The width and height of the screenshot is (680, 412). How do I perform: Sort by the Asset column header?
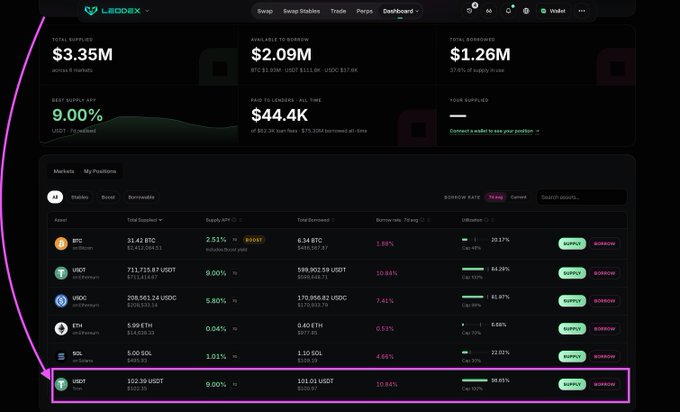click(61, 220)
